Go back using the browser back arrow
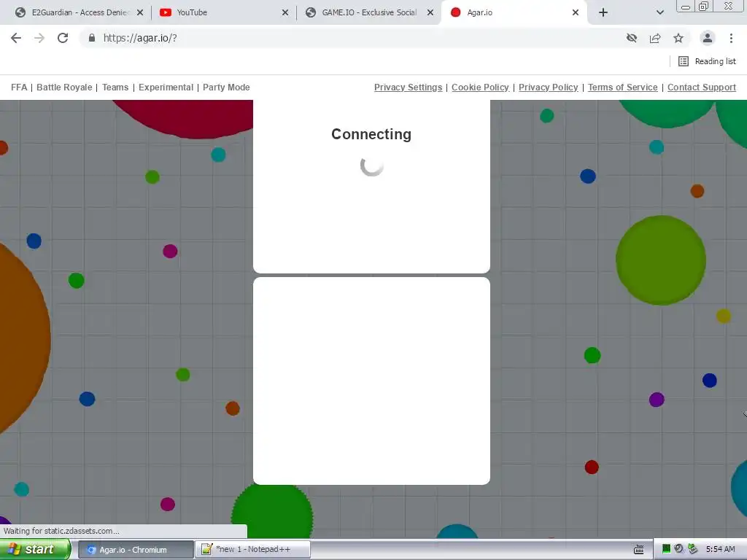 (x=16, y=38)
